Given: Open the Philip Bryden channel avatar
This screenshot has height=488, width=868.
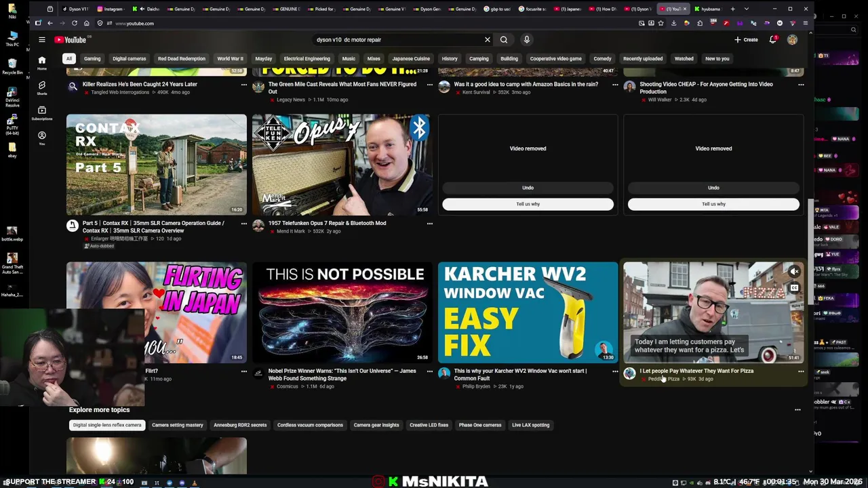Looking at the screenshot, I should click(x=443, y=373).
